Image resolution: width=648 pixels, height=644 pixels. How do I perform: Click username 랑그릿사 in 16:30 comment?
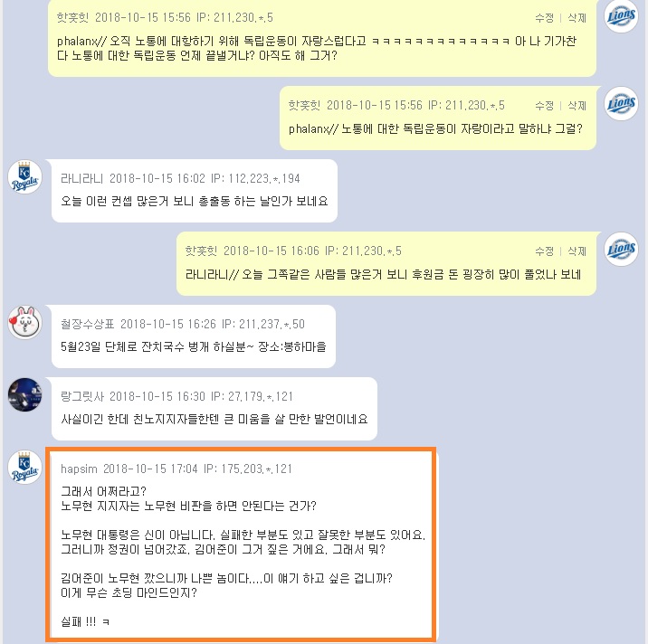coord(81,396)
